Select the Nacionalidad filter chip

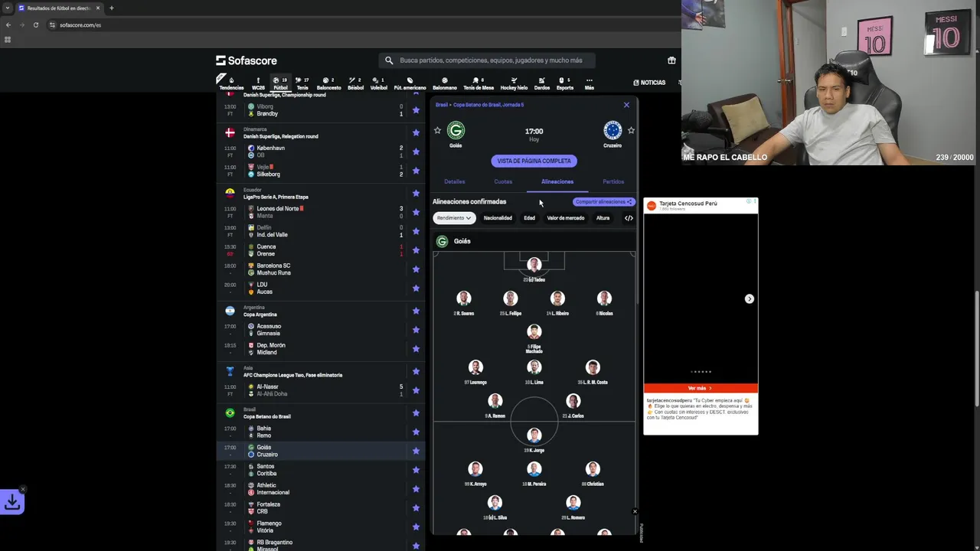click(x=498, y=218)
